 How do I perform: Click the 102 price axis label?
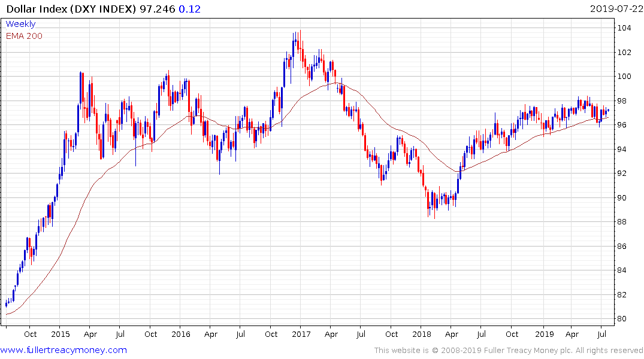click(x=624, y=52)
